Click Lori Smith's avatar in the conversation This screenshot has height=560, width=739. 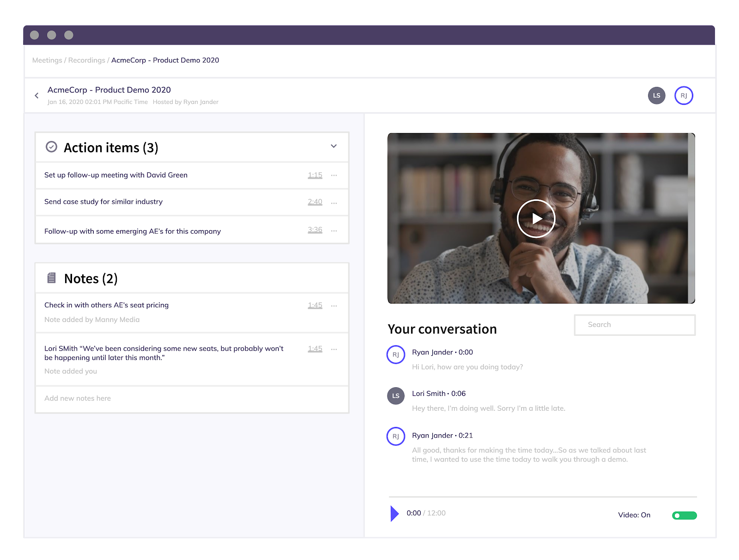396,396
